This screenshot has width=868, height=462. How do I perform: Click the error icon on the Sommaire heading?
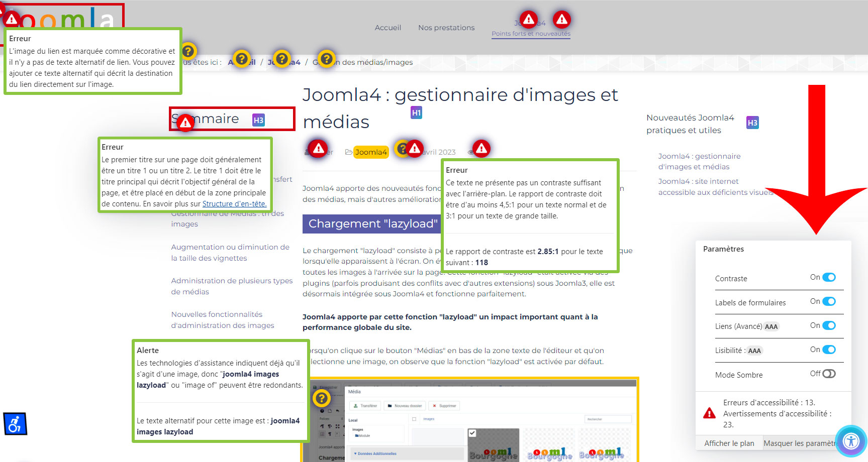185,122
